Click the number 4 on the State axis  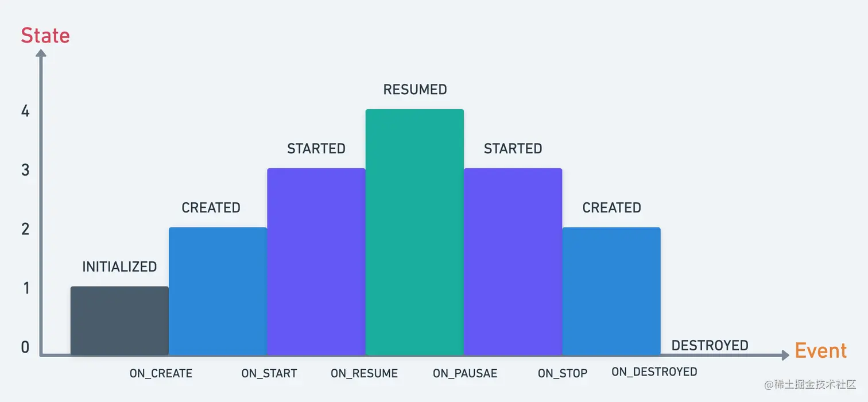[x=25, y=111]
